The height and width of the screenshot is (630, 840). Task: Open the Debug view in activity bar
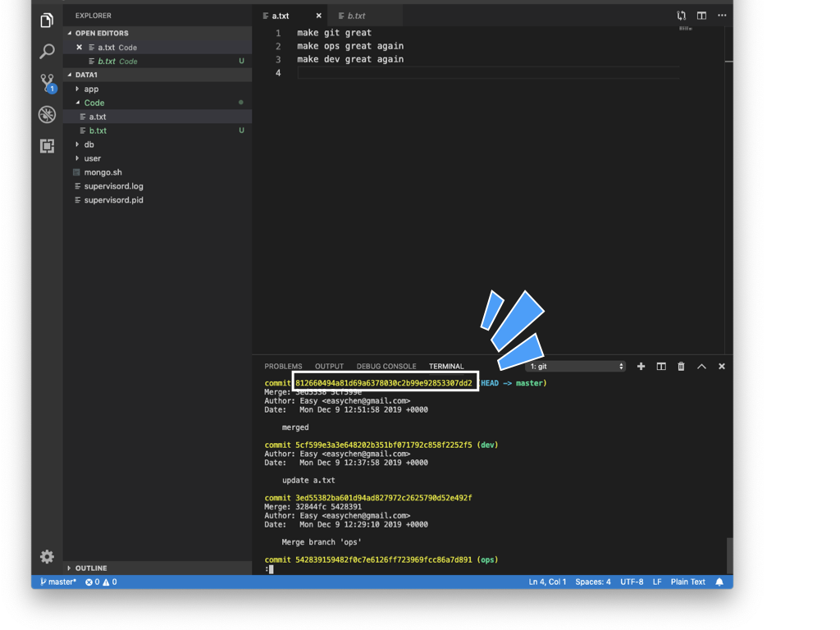[47, 114]
